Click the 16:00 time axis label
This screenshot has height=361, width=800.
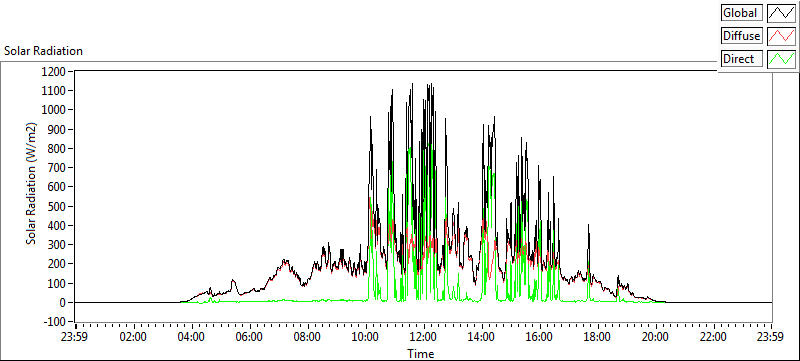(540, 337)
